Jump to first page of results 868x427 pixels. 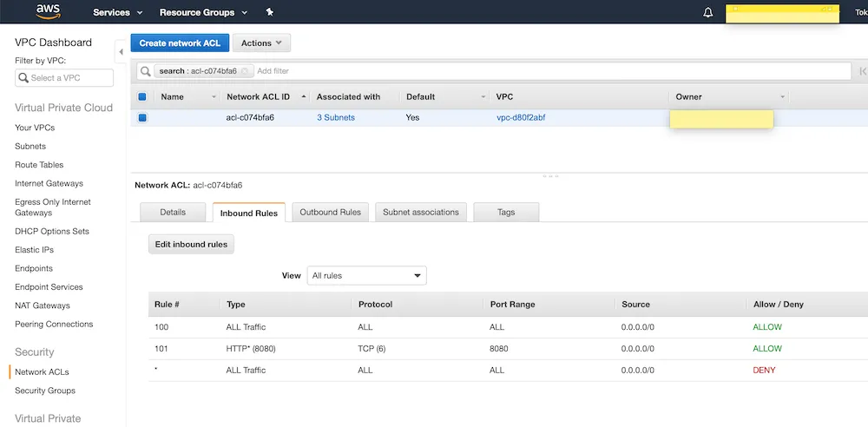pos(863,71)
